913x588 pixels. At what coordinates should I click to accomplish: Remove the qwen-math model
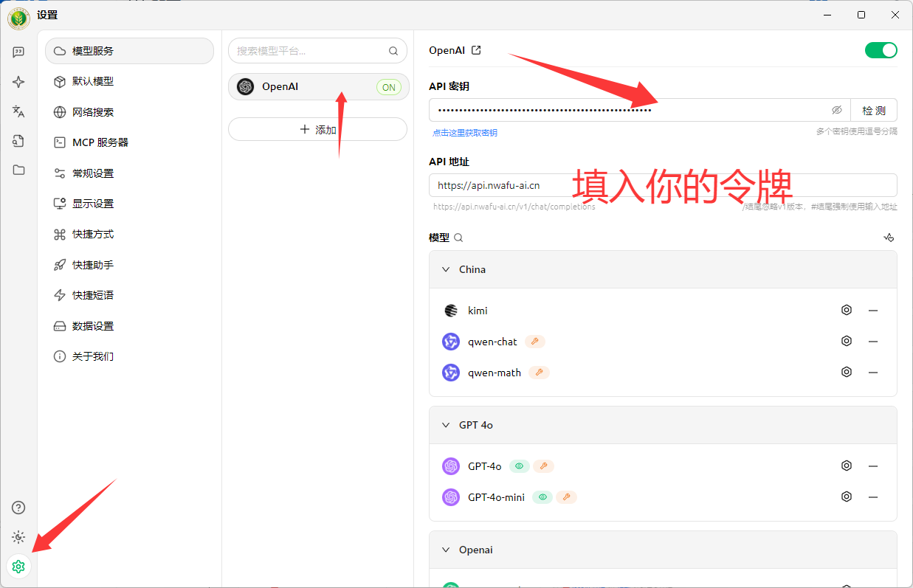click(x=873, y=373)
